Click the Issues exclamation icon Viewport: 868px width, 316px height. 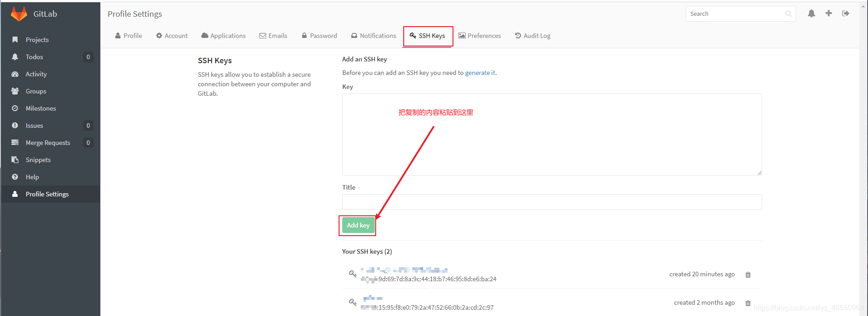click(x=15, y=125)
